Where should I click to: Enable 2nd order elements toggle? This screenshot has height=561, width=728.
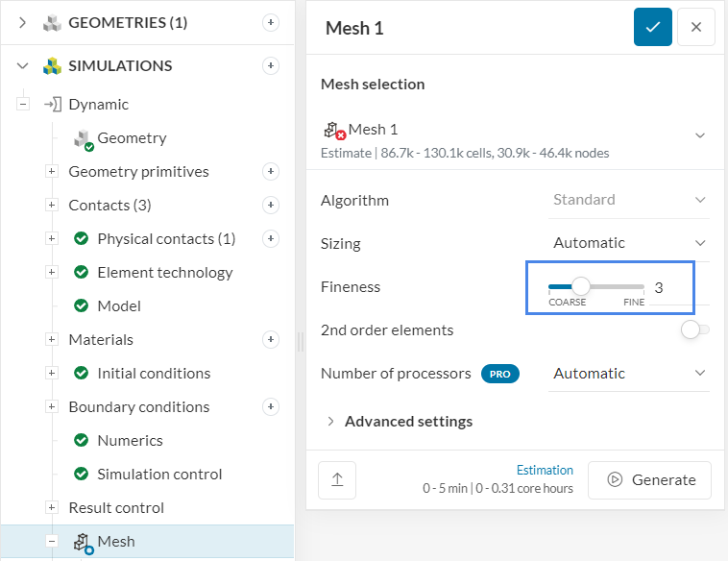coord(694,330)
